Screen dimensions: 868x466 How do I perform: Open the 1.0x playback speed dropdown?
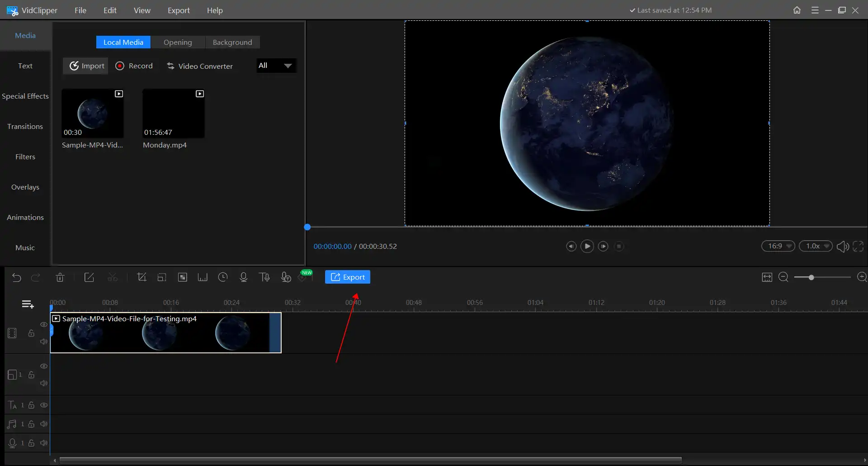coord(816,246)
